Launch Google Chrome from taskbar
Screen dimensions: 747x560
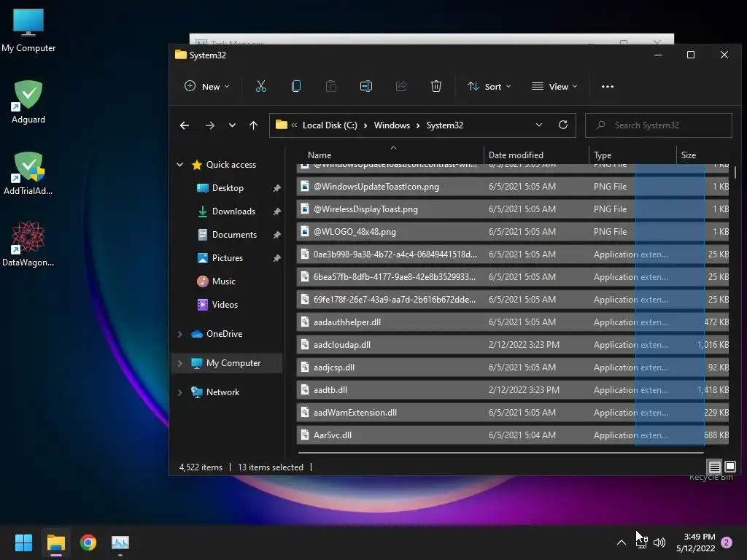[x=88, y=542]
